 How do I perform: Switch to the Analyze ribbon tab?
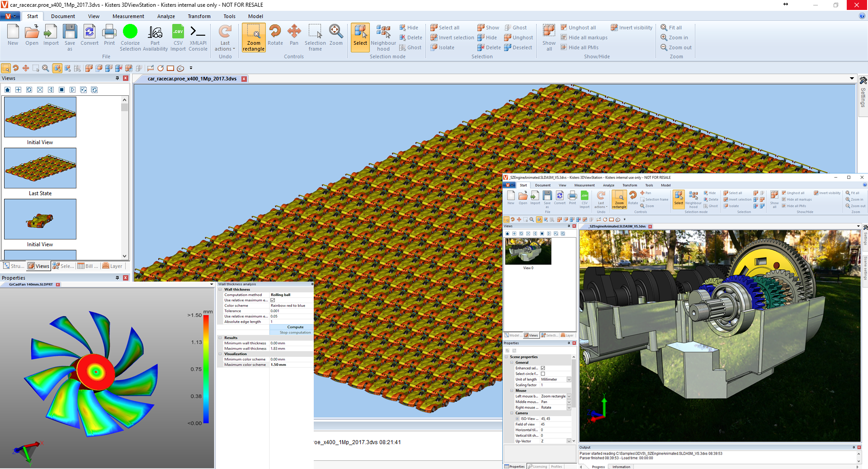click(166, 16)
